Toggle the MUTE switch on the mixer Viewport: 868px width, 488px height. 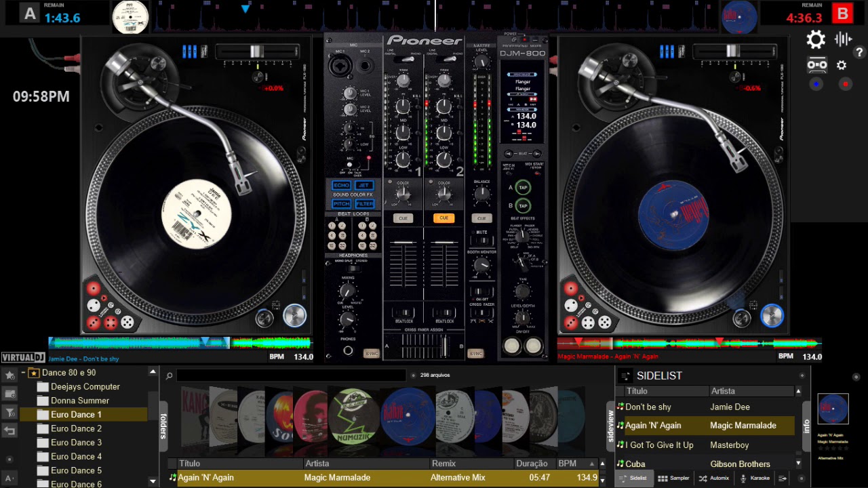(x=481, y=241)
